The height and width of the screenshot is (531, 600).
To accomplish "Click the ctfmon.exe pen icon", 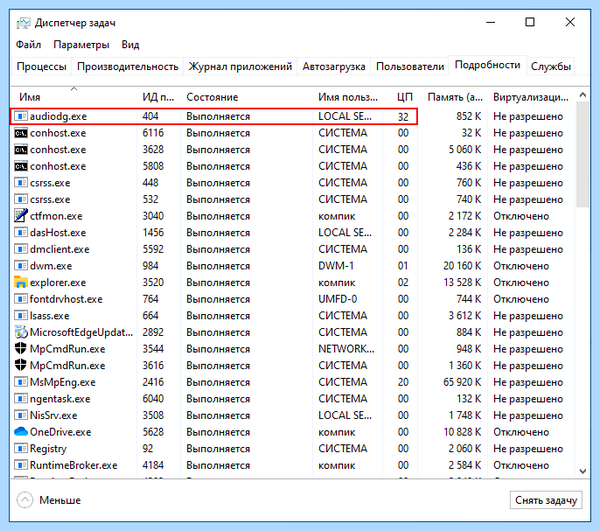I will (21, 215).
